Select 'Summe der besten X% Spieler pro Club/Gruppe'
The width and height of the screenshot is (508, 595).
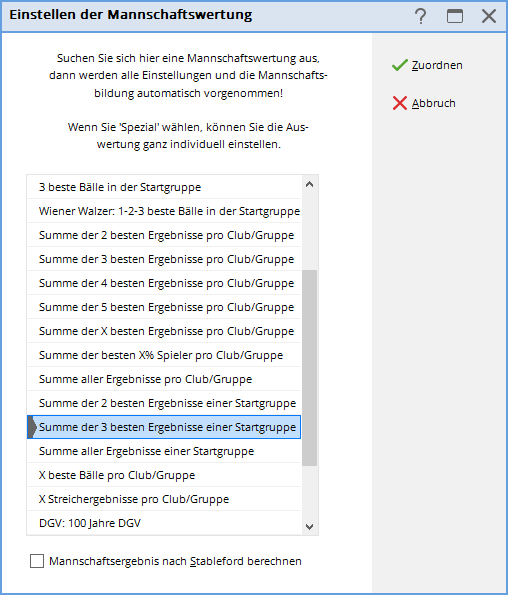click(164, 355)
